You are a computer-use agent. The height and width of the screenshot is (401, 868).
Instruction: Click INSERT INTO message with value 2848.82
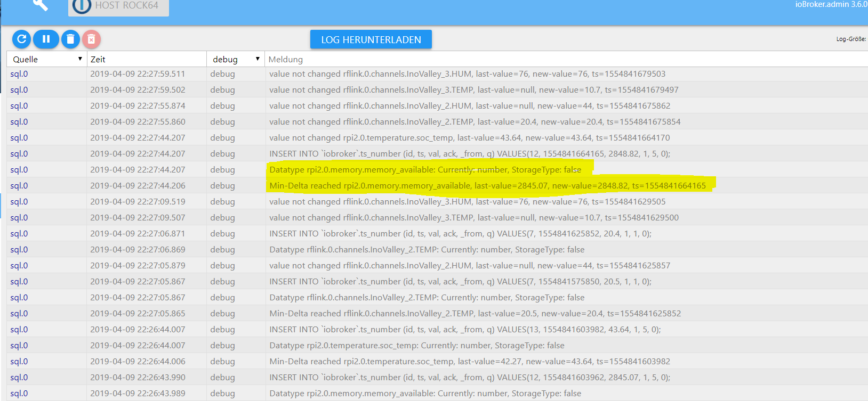pyautogui.click(x=470, y=154)
